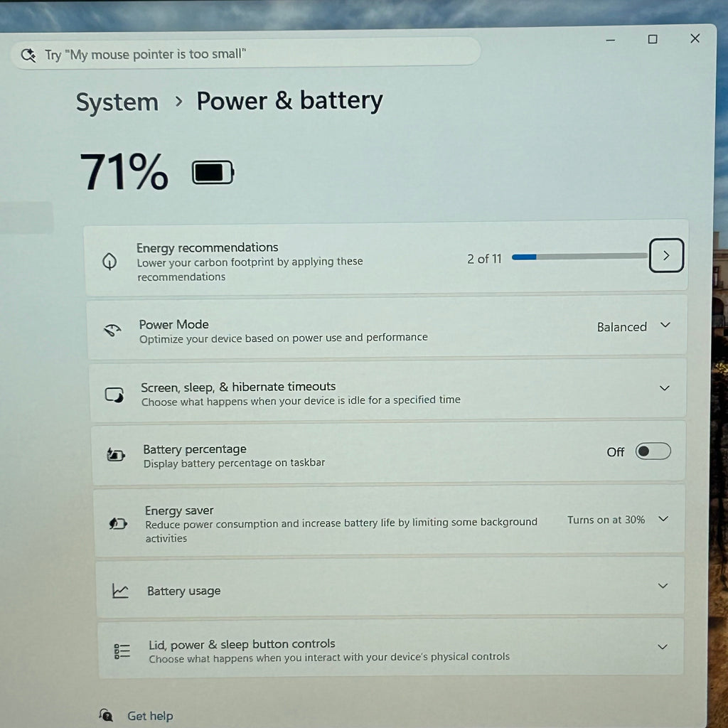Viewport: 728px width, 728px height.
Task: Go back to System in breadcrumb
Action: coord(117,102)
